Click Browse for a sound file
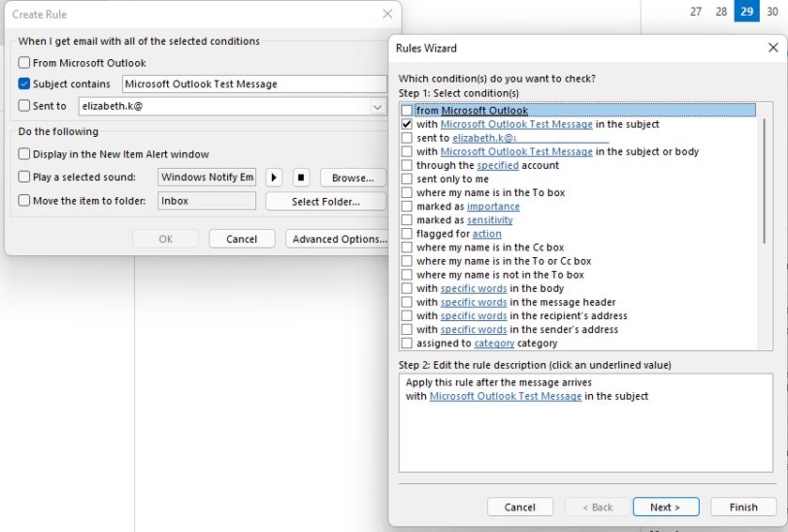The image size is (788, 532). point(353,178)
